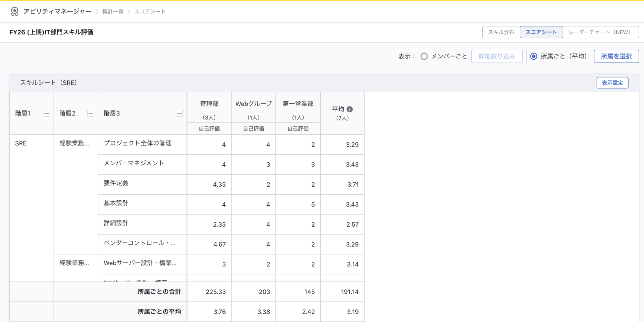Select the 要件定義 row label
644x328 pixels.
116,183
